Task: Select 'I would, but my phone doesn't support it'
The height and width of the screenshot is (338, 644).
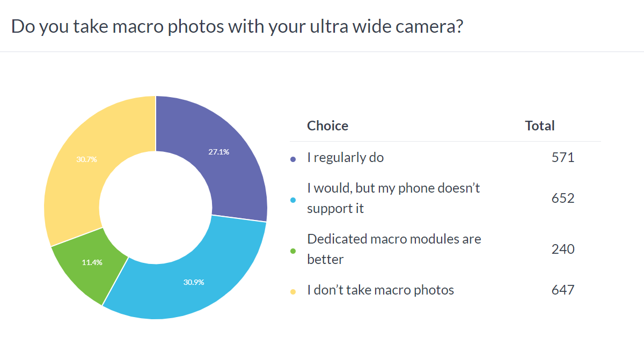Action: pos(393,198)
